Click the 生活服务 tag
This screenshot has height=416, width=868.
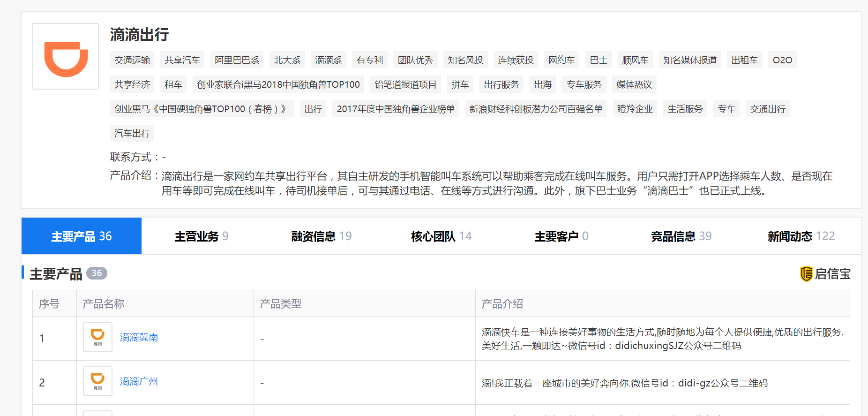[x=685, y=109]
